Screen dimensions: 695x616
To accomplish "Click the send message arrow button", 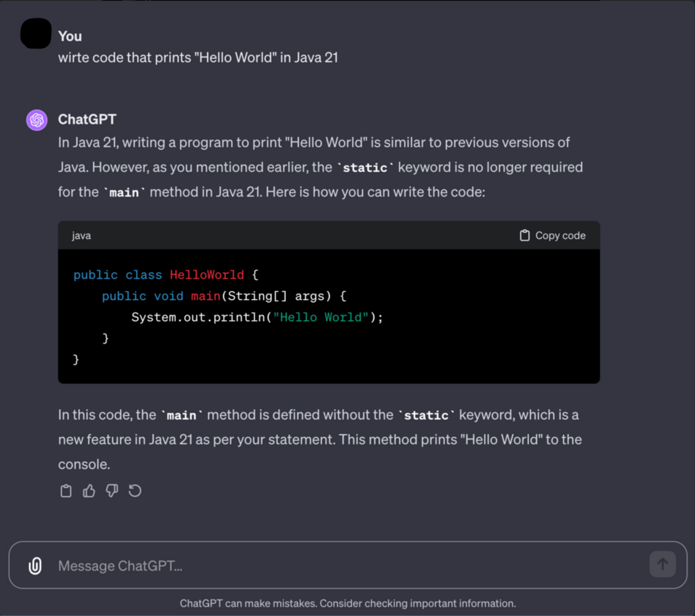I will coord(663,564).
